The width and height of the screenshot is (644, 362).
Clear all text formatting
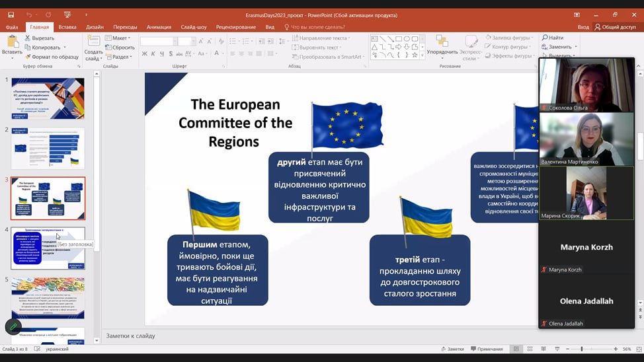coord(221,42)
